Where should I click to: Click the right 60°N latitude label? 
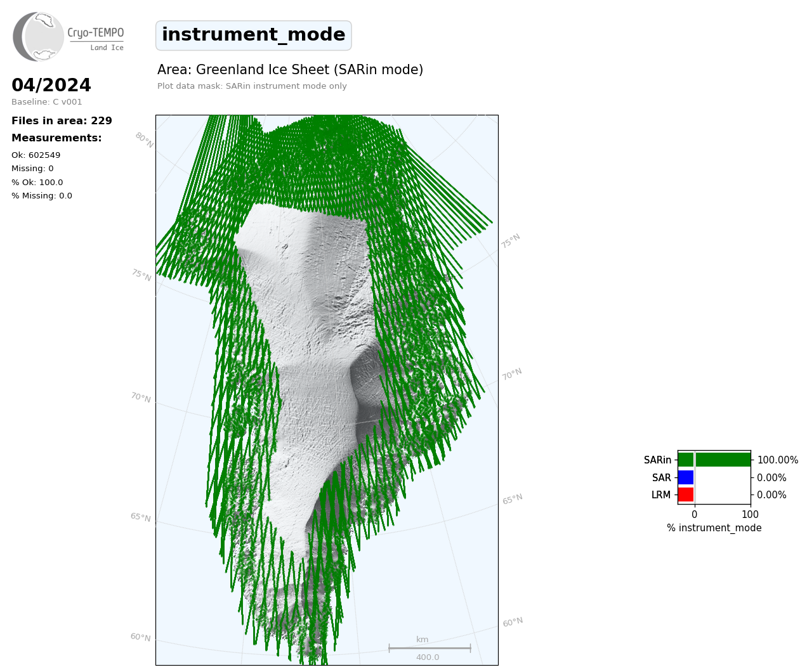point(513,622)
